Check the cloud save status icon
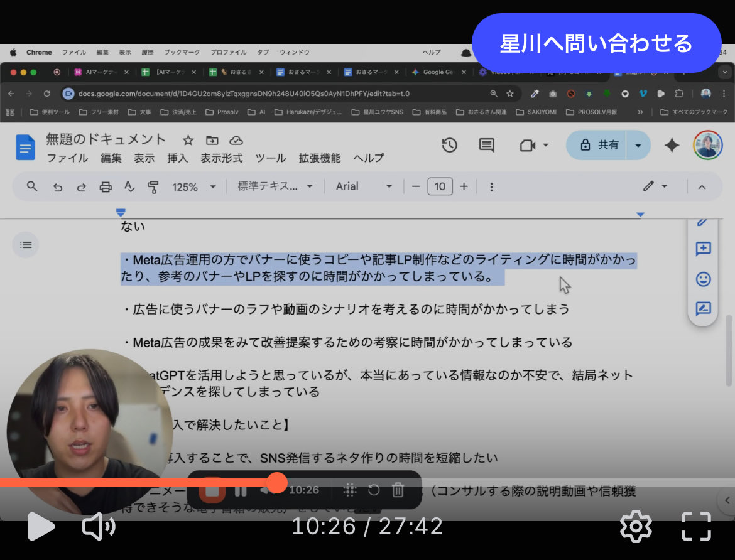Viewport: 735px width, 560px height. pyautogui.click(x=236, y=140)
